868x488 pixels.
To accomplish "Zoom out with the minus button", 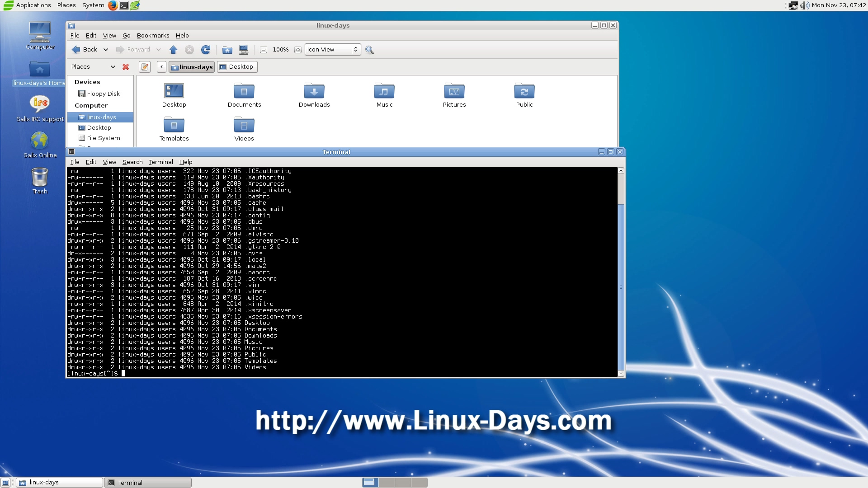I will (264, 50).
